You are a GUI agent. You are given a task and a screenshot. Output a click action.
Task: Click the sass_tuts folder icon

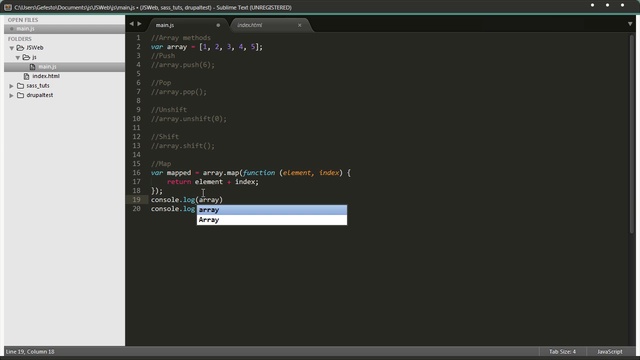[20, 86]
